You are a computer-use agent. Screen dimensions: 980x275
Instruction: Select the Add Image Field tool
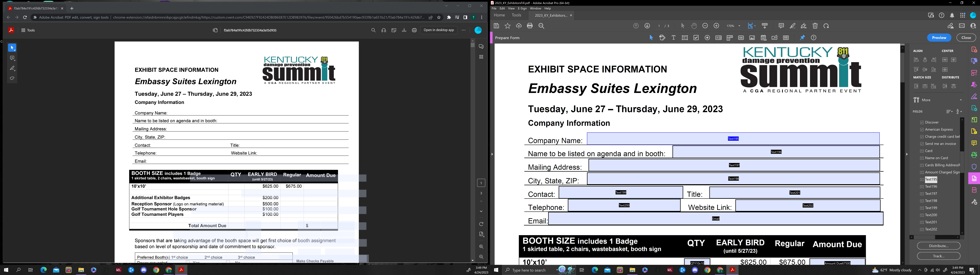(x=752, y=38)
